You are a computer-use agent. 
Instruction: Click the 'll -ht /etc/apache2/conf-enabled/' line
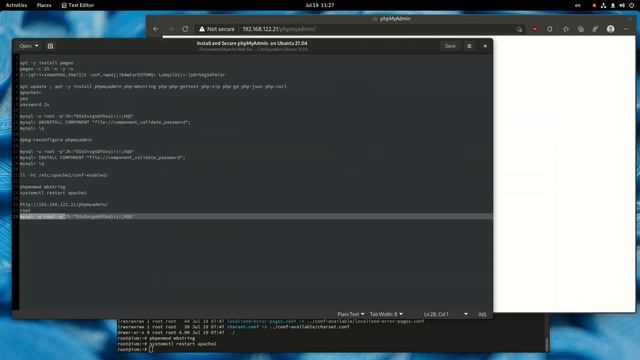point(64,175)
